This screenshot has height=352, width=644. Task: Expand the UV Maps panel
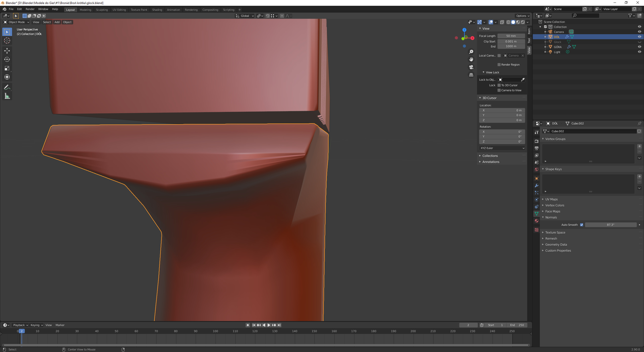coord(551,199)
